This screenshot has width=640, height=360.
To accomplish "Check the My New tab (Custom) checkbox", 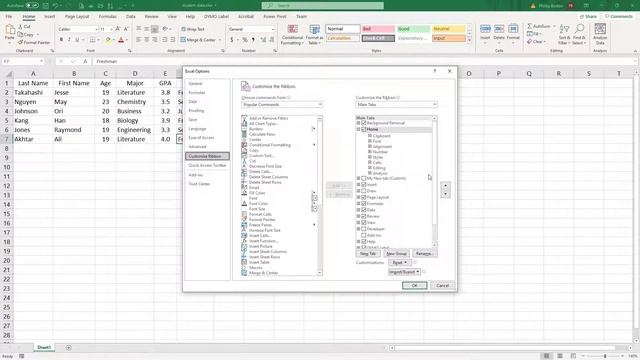I will [364, 178].
